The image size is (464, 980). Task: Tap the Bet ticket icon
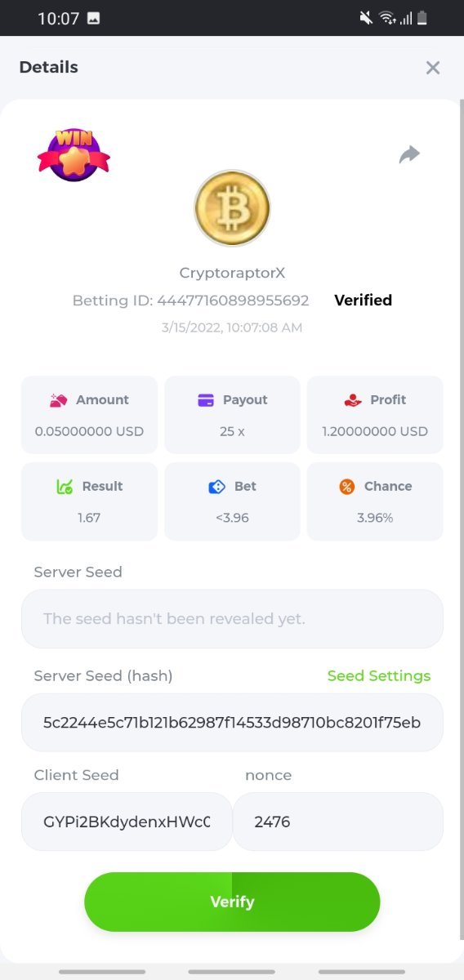pos(216,487)
